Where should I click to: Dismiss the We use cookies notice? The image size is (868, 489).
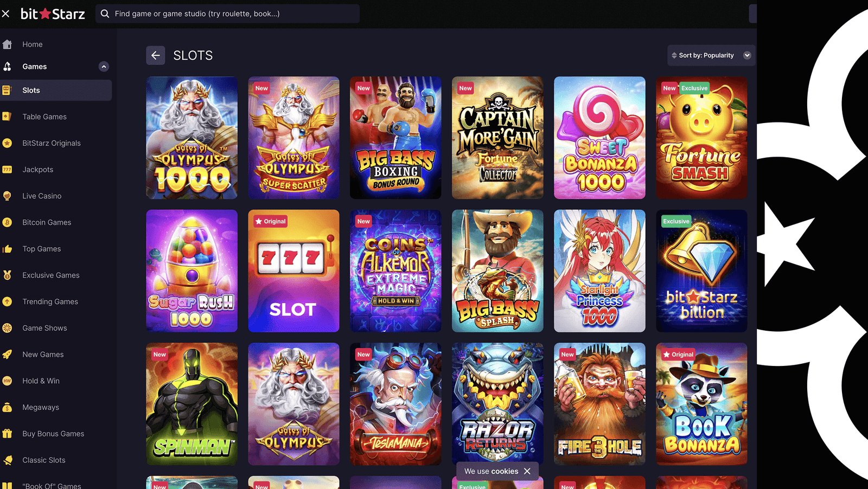pos(527,471)
